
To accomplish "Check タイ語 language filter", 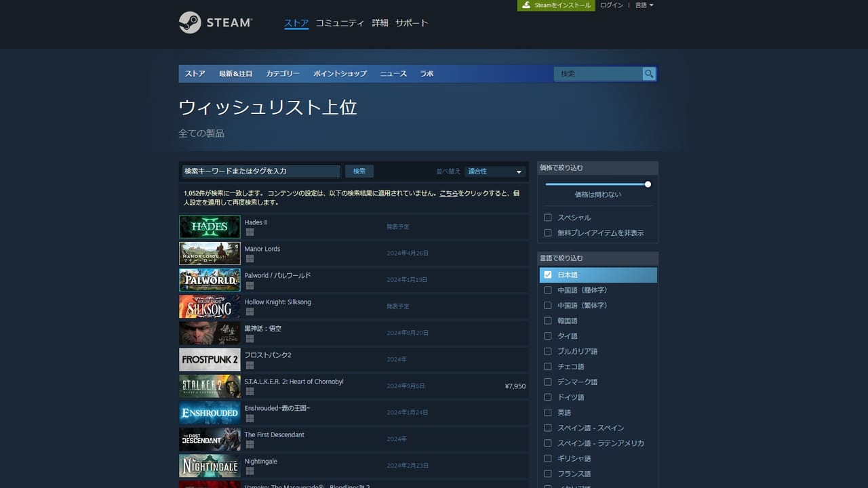I will pos(548,335).
